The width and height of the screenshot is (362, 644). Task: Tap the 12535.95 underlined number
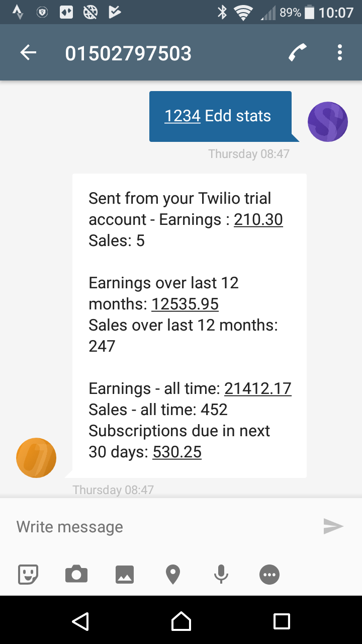185,304
